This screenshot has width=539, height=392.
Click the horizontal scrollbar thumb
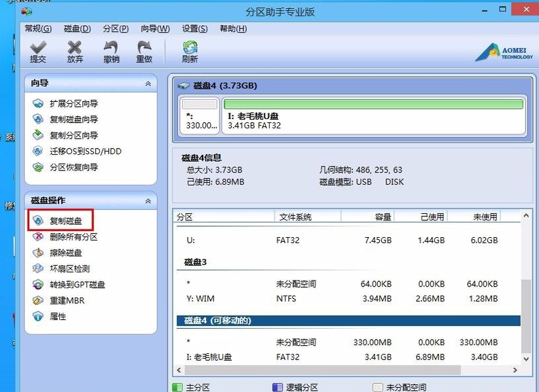(322, 370)
